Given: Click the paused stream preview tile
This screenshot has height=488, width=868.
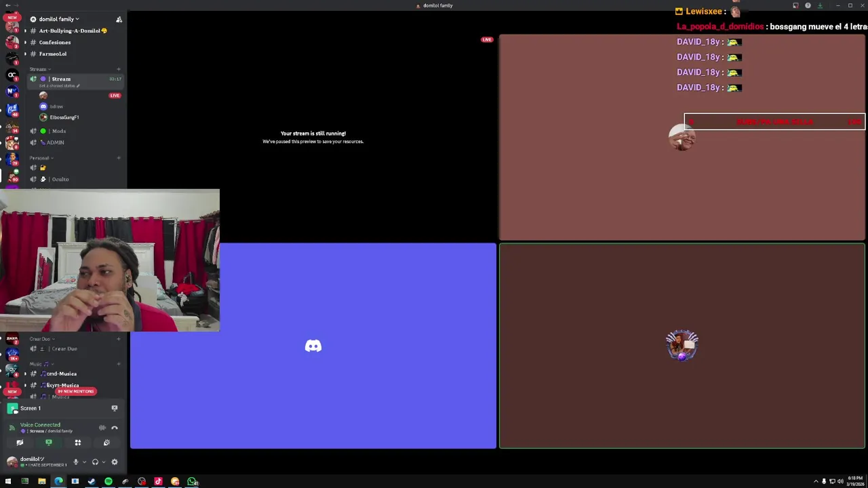Looking at the screenshot, I should point(313,138).
